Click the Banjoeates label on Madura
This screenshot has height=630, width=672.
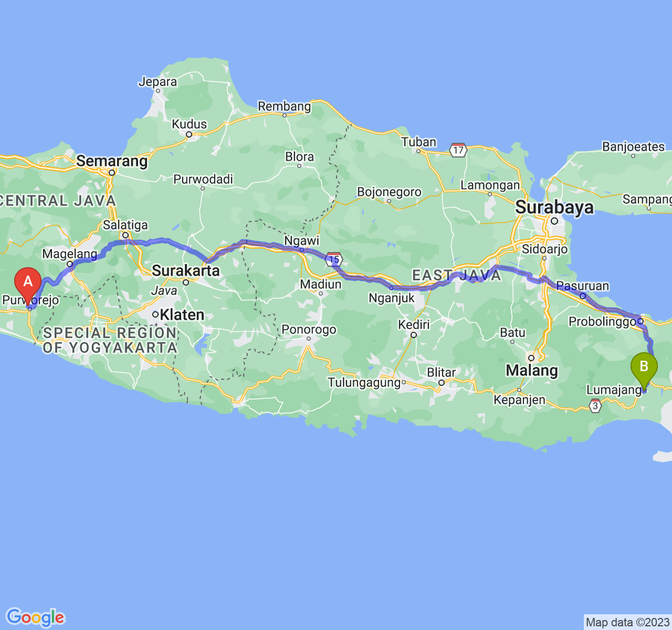634,147
